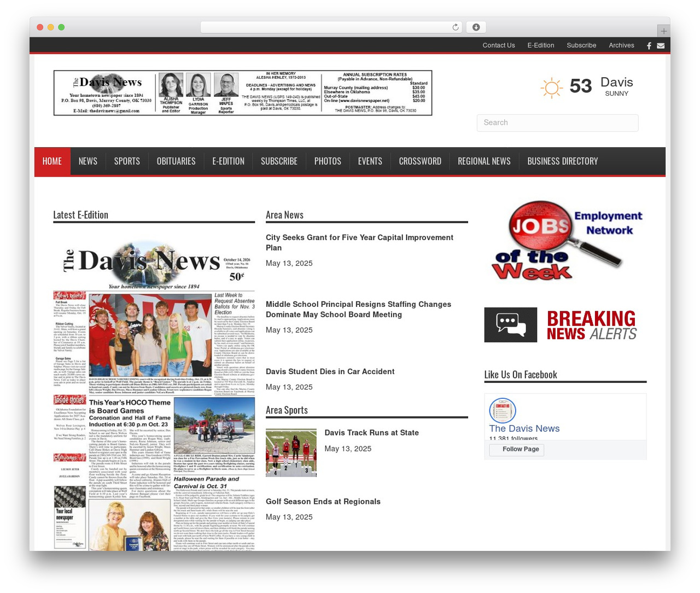The image size is (700, 593).
Task: Open the Business Directory menu item
Action: [x=563, y=161]
